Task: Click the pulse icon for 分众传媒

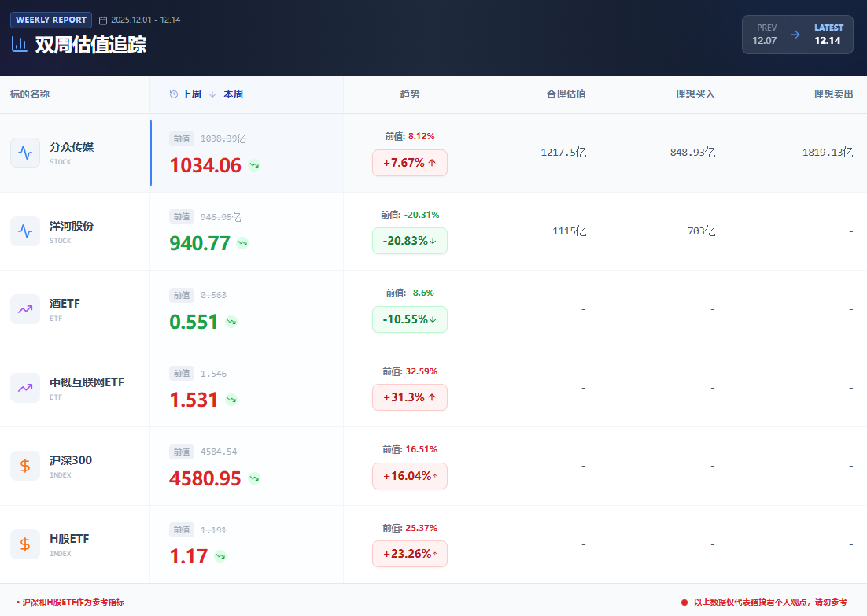Action: 25,153
